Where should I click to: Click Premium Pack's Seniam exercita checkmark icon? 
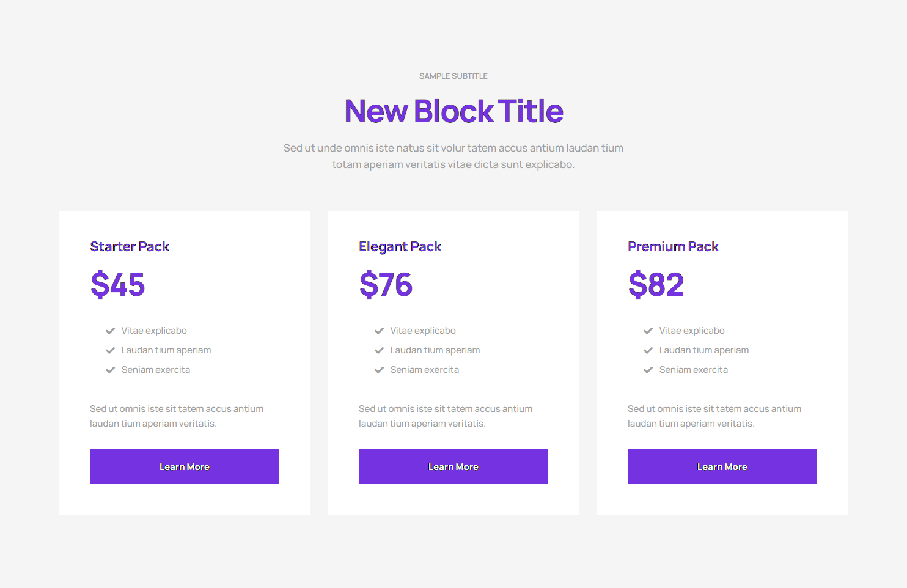pos(648,370)
